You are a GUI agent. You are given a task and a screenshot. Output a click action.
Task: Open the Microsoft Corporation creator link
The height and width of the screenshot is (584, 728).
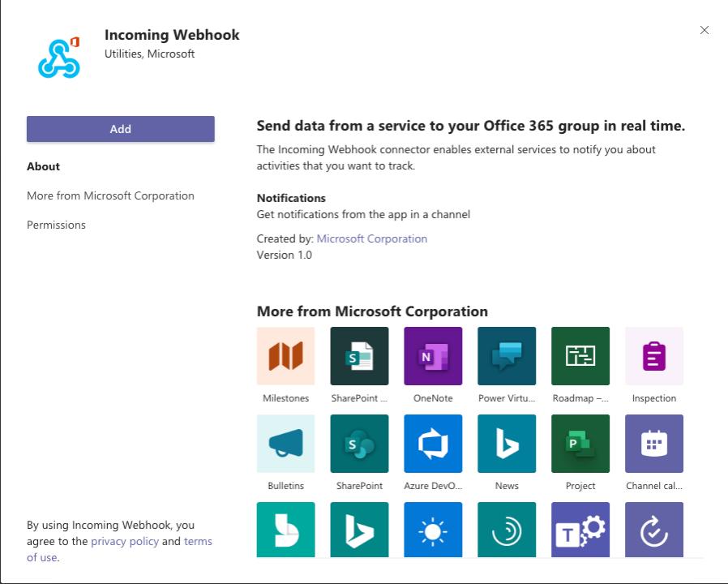[372, 238]
